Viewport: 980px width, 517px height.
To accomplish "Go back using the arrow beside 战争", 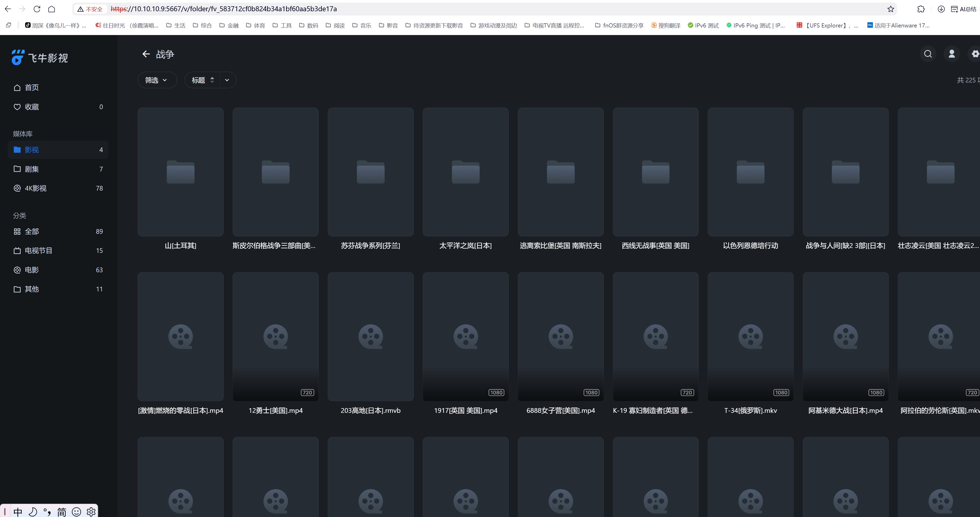I will (146, 54).
